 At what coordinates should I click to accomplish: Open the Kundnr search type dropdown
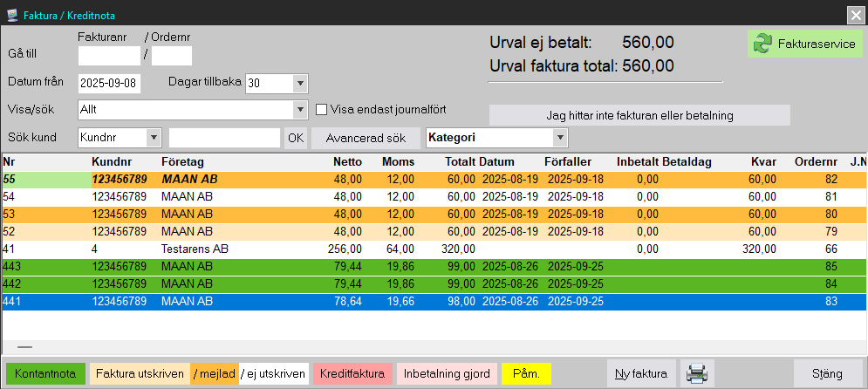pyautogui.click(x=154, y=138)
